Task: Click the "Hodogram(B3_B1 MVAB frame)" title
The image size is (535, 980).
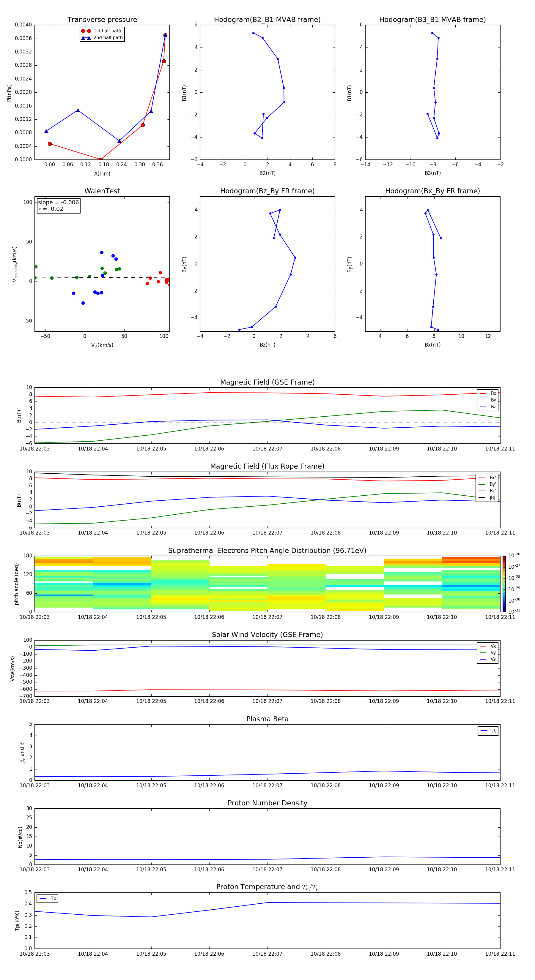Action: 432,20
